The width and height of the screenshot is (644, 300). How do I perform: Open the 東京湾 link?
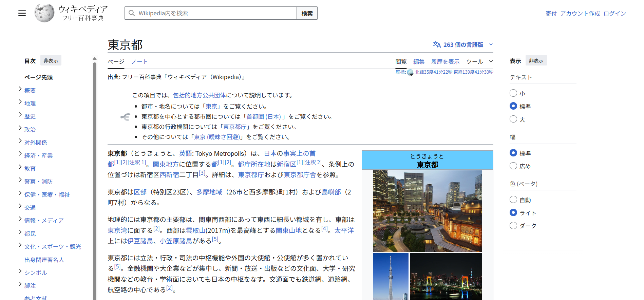[117, 230]
